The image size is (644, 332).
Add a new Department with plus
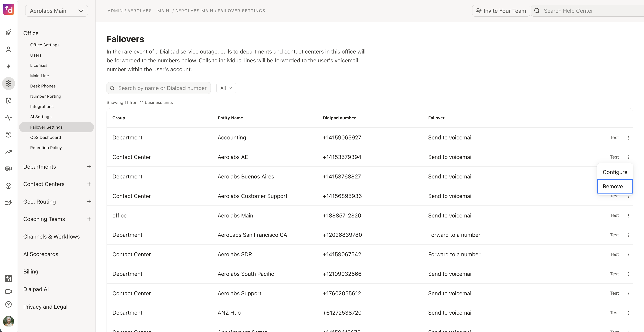(x=89, y=167)
